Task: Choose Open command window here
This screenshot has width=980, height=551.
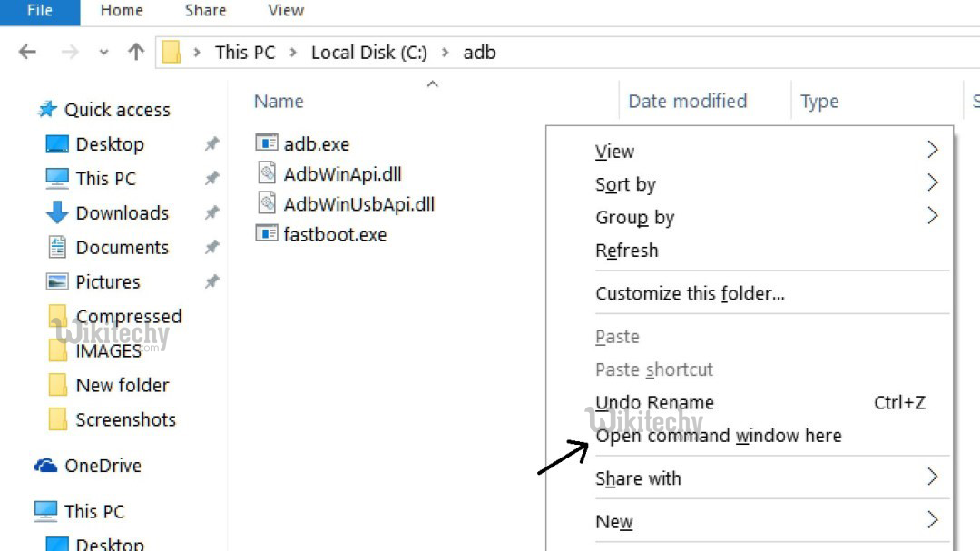Action: tap(718, 436)
